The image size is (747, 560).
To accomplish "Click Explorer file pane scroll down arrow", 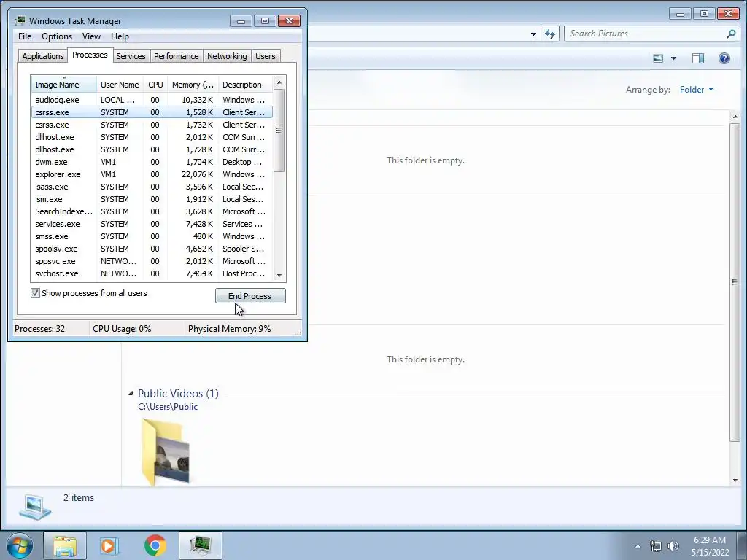I will tap(735, 480).
